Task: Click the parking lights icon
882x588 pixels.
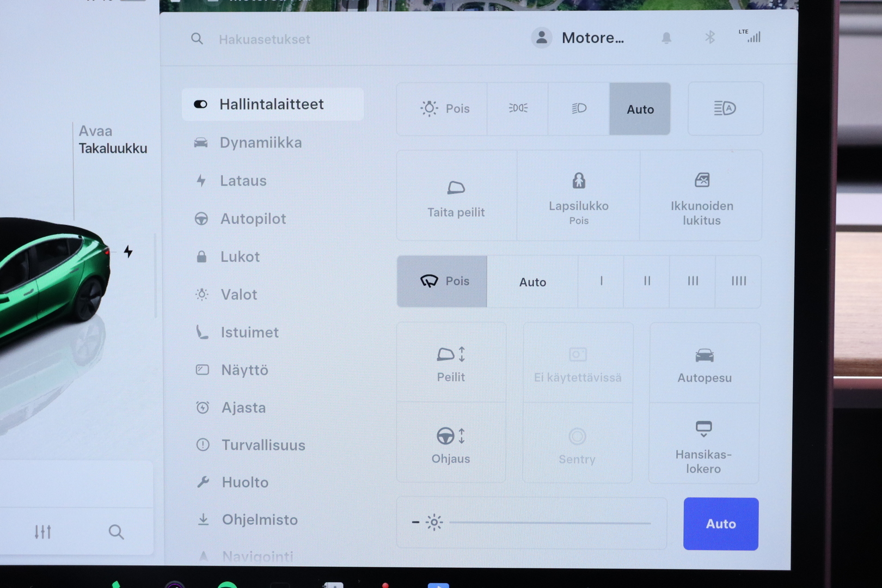Action: tap(518, 108)
